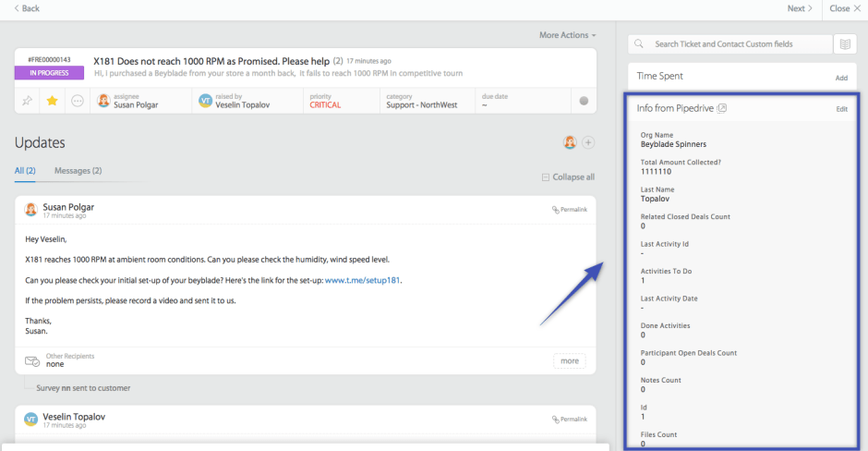Click the grey status circle on the ticket
The height and width of the screenshot is (451, 868).
point(584,101)
